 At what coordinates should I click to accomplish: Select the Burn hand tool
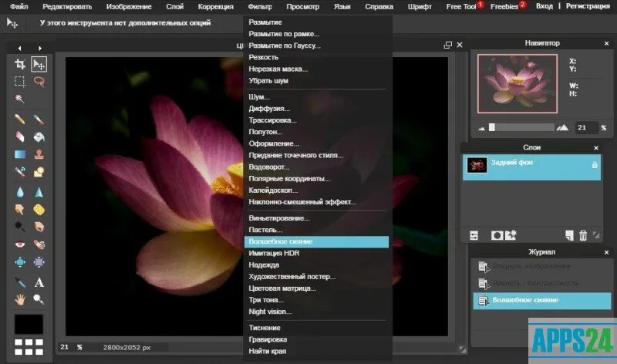click(39, 227)
